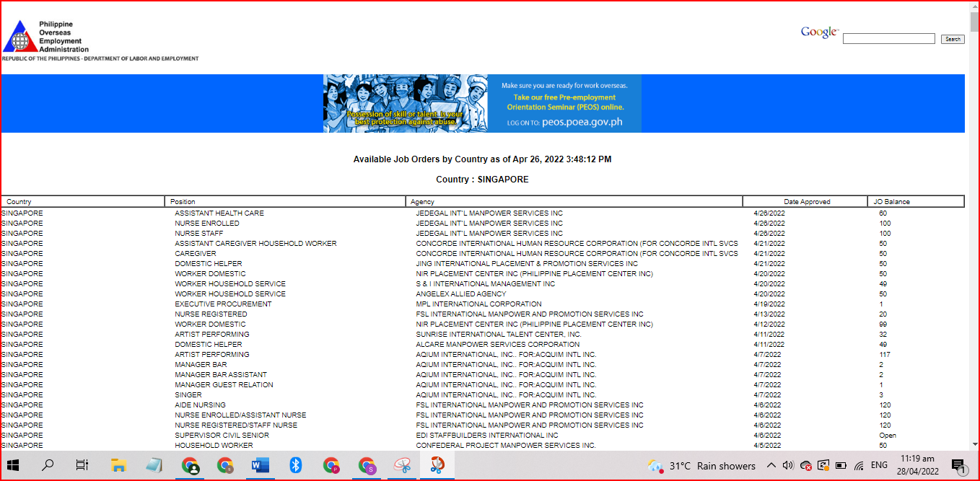The image size is (980, 481).
Task: Open Microsoft Word from the taskbar
Action: pyautogui.click(x=260, y=465)
